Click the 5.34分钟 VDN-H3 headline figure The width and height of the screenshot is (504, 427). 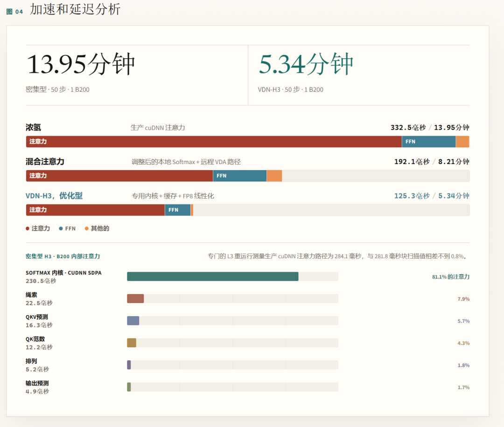(306, 64)
